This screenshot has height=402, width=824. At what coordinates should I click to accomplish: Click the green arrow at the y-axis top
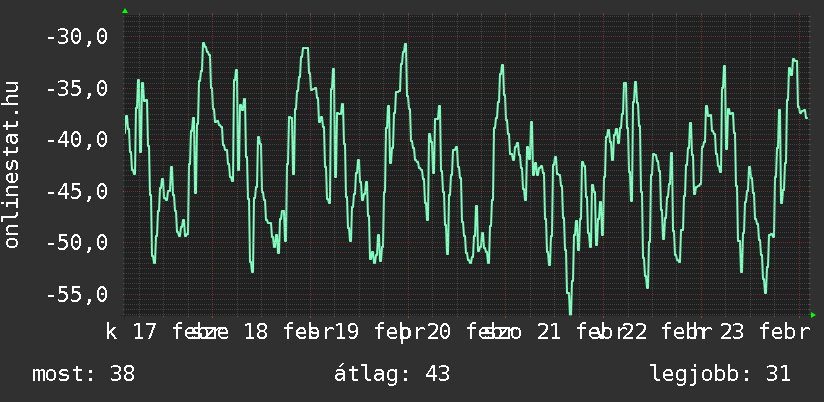[x=124, y=11]
